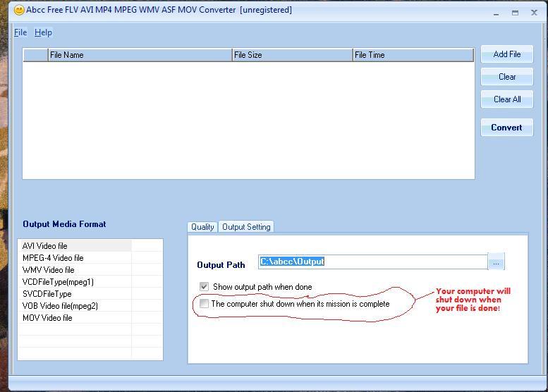Uncheck Show output path when done

[x=204, y=287]
